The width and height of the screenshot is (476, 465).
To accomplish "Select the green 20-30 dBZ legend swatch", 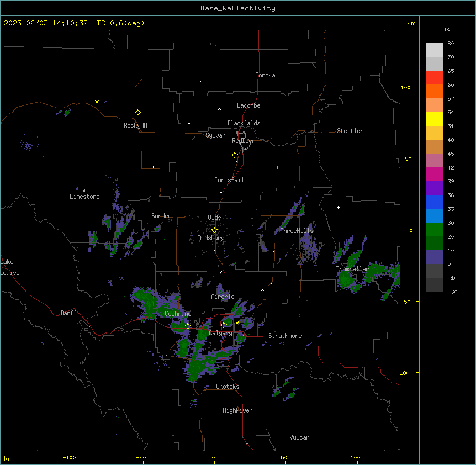I will [434, 230].
